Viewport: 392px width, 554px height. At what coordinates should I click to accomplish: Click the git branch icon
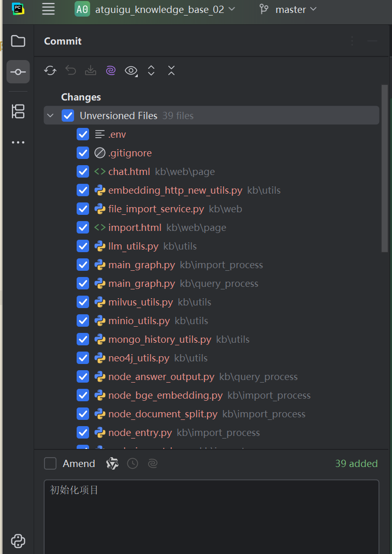tap(264, 9)
